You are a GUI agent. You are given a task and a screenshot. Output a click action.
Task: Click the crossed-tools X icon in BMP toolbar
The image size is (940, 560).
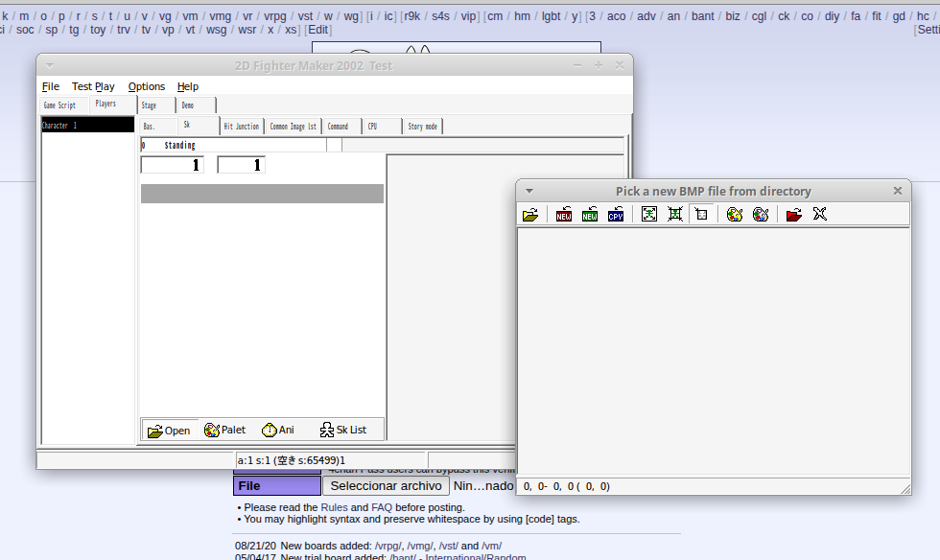click(x=820, y=214)
